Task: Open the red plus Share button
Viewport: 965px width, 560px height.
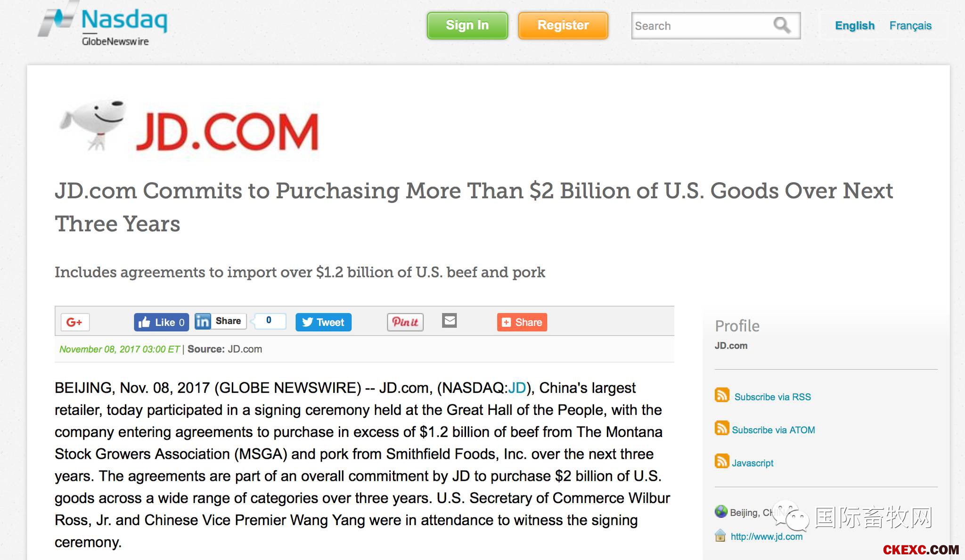Action: coord(522,322)
